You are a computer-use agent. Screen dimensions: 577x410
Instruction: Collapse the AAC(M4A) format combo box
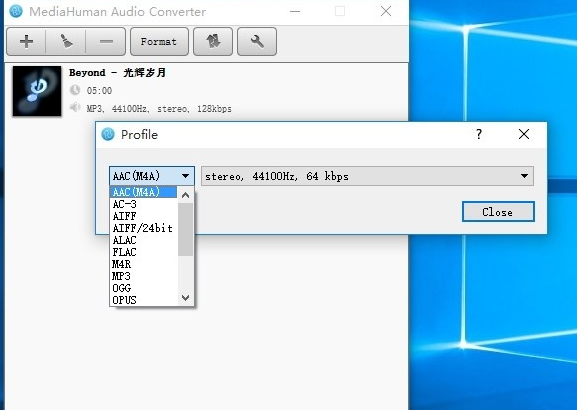coord(152,176)
